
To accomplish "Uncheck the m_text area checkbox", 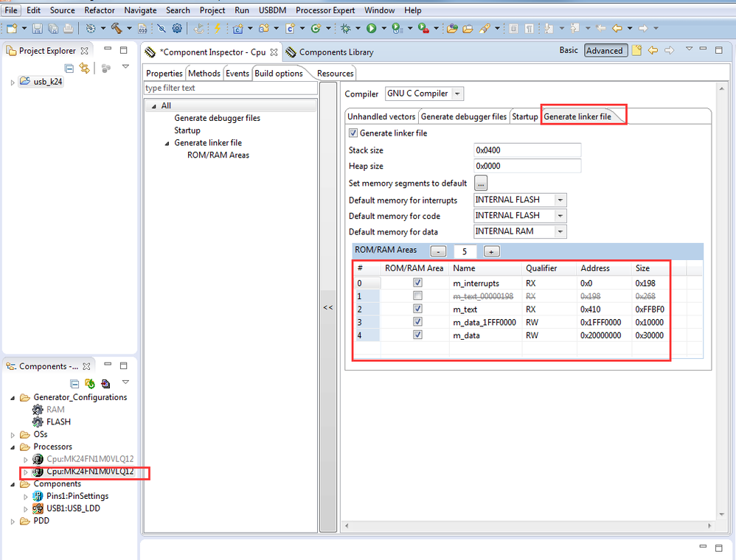I will click(x=417, y=309).
